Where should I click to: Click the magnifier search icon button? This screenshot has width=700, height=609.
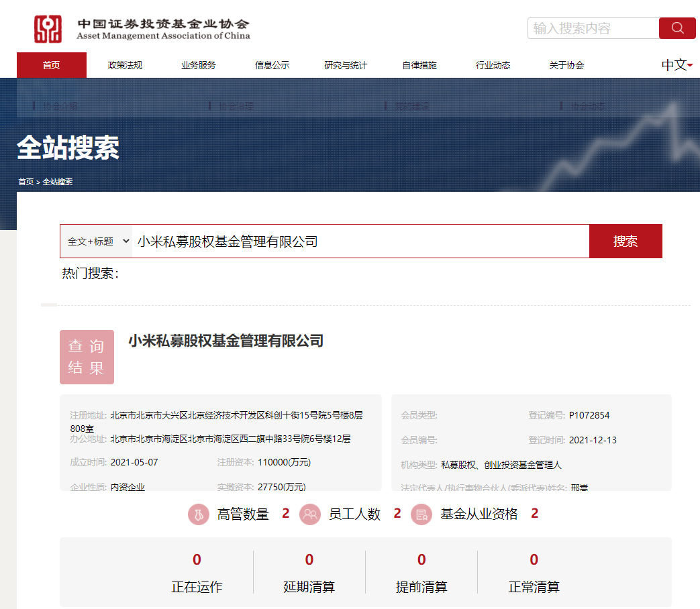677,28
